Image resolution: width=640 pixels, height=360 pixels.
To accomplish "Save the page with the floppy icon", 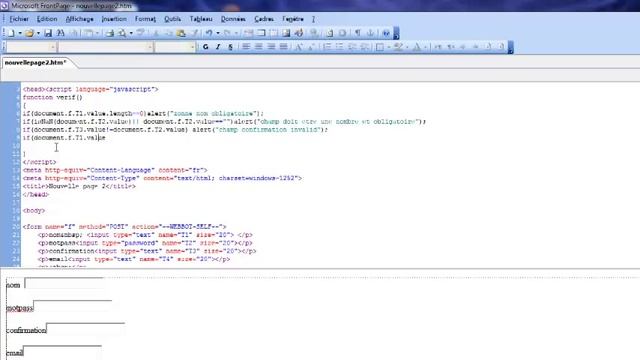I will click(x=48, y=33).
